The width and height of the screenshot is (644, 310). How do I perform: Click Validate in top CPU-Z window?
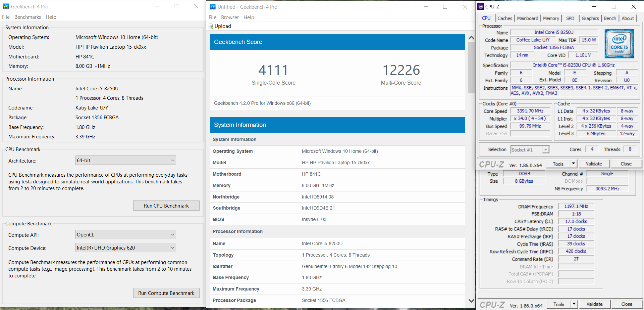[594, 164]
